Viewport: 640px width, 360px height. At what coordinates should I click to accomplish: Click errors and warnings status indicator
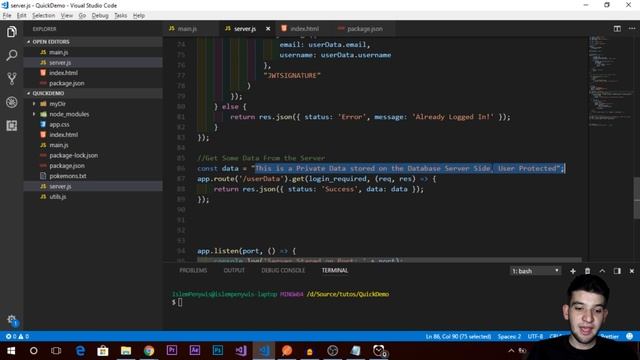[17, 336]
